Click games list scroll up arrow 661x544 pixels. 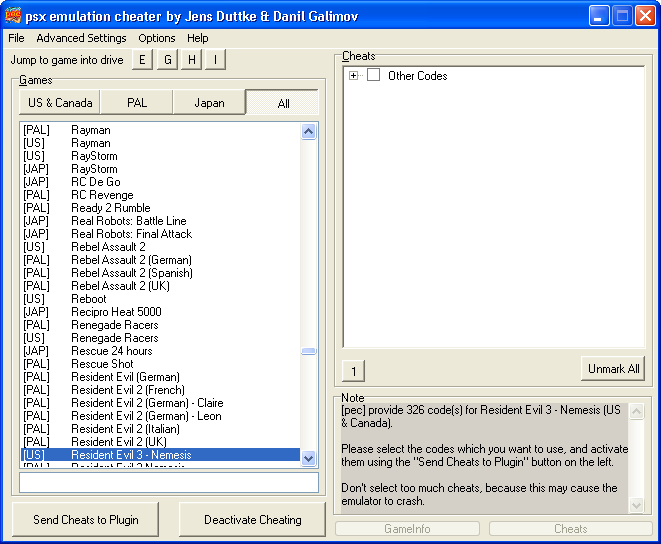tap(309, 132)
